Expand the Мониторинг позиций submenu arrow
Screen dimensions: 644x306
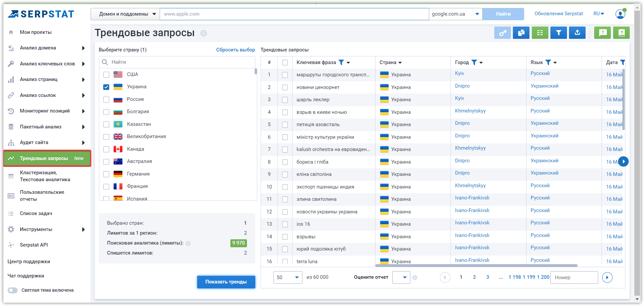(83, 111)
